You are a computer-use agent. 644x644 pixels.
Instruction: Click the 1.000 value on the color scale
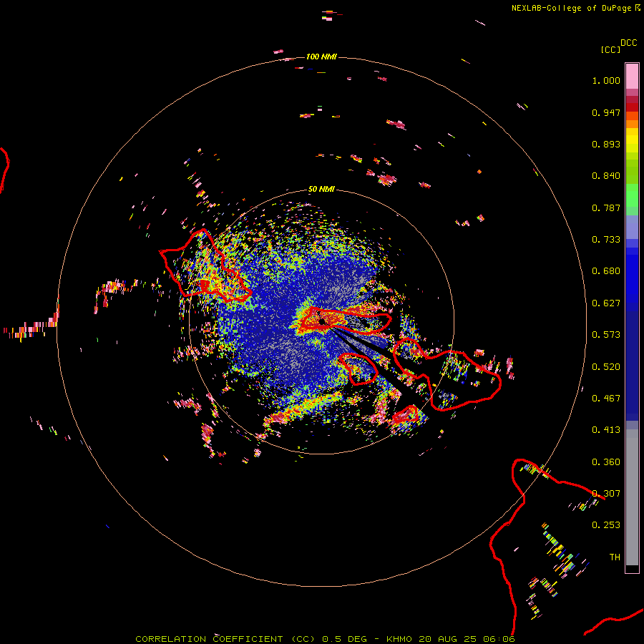[606, 80]
